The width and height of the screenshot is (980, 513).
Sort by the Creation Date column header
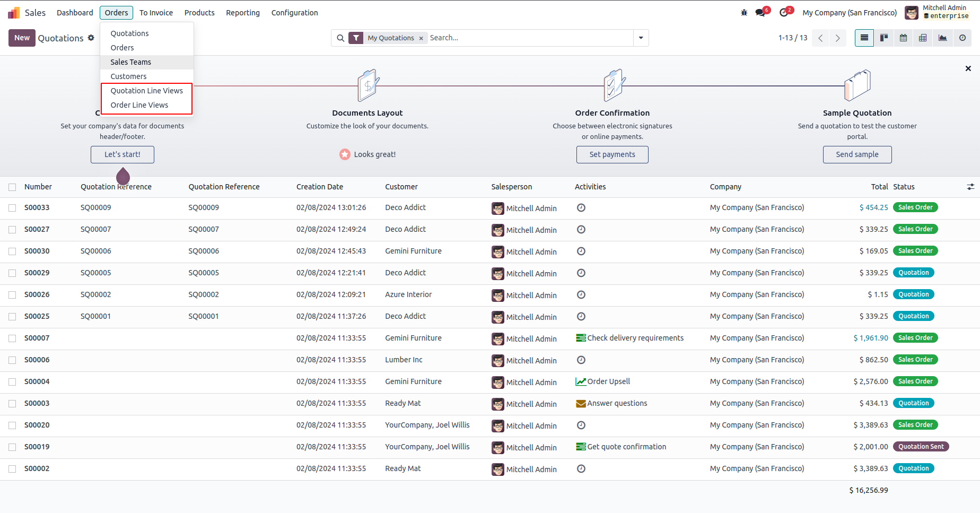click(x=320, y=187)
